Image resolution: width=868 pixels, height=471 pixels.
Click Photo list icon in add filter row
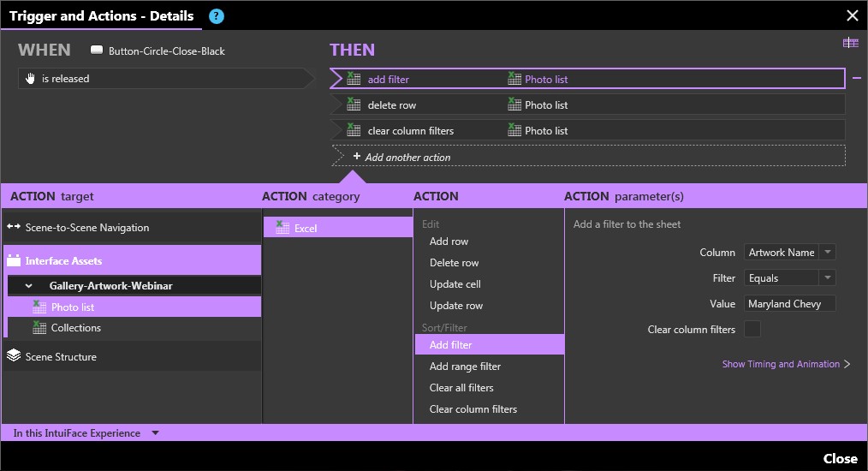tap(514, 79)
